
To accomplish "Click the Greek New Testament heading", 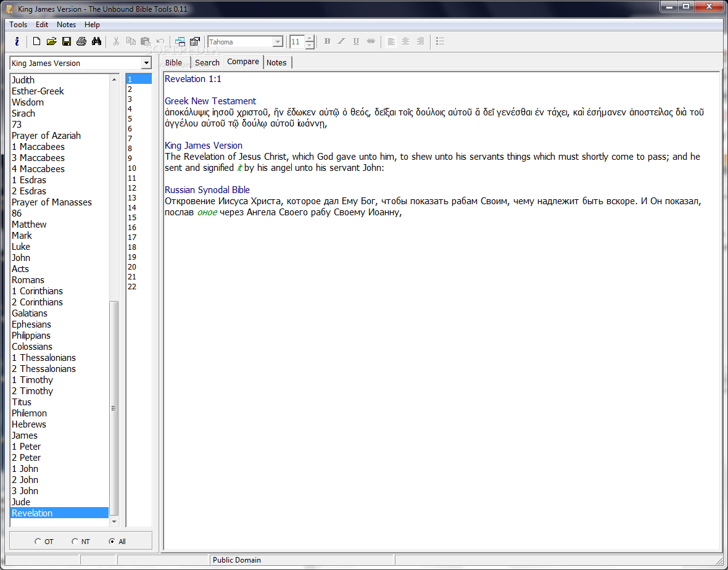I will point(210,101).
